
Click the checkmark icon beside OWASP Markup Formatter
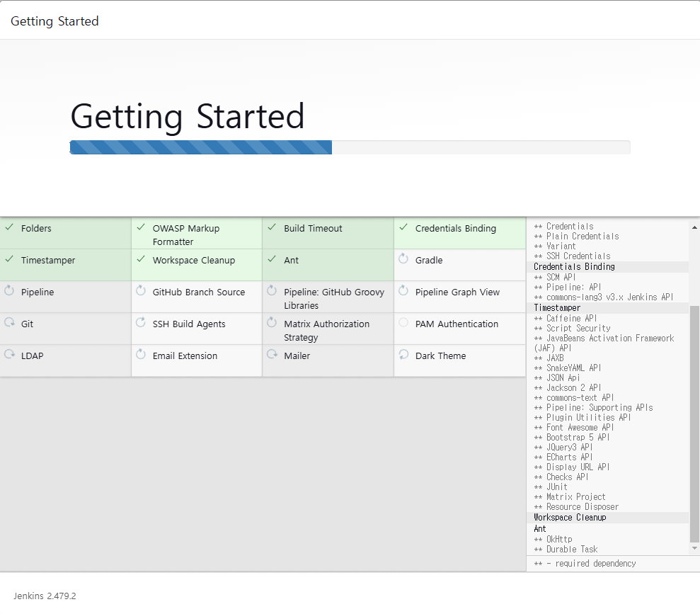click(x=141, y=227)
